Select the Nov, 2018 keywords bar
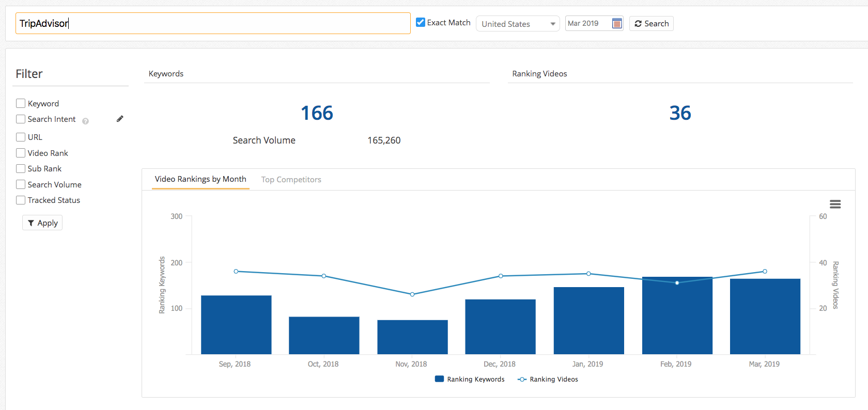Viewport: 868px width, 410px height. (412, 337)
